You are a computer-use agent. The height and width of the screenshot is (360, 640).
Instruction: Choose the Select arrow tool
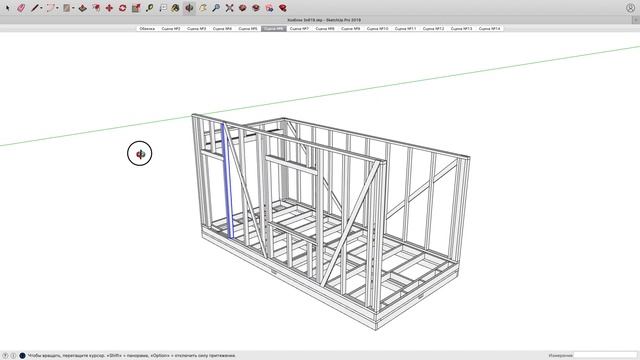(7, 8)
